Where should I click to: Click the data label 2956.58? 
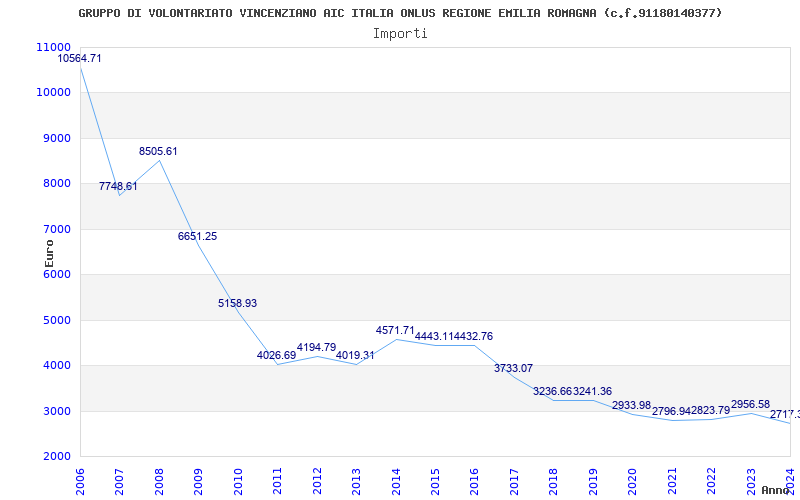click(x=751, y=404)
